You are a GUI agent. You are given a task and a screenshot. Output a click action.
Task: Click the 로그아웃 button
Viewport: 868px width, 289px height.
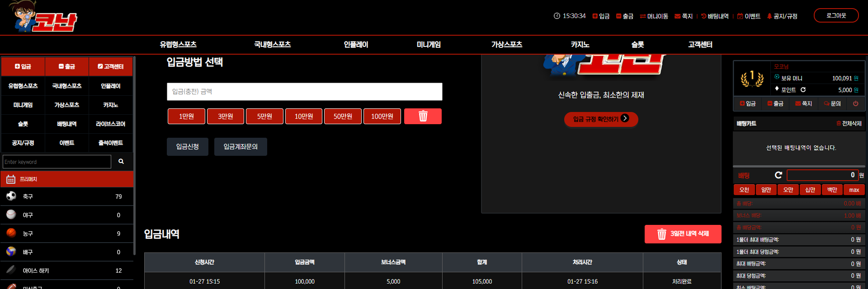[x=836, y=15]
